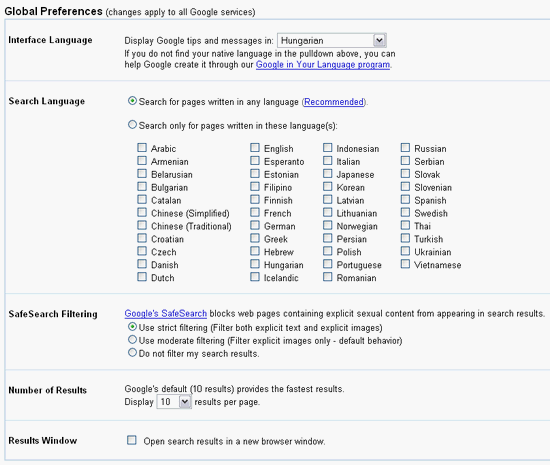Check the Estonian language box
Viewport: 550px width, 465px height.
[x=255, y=174]
